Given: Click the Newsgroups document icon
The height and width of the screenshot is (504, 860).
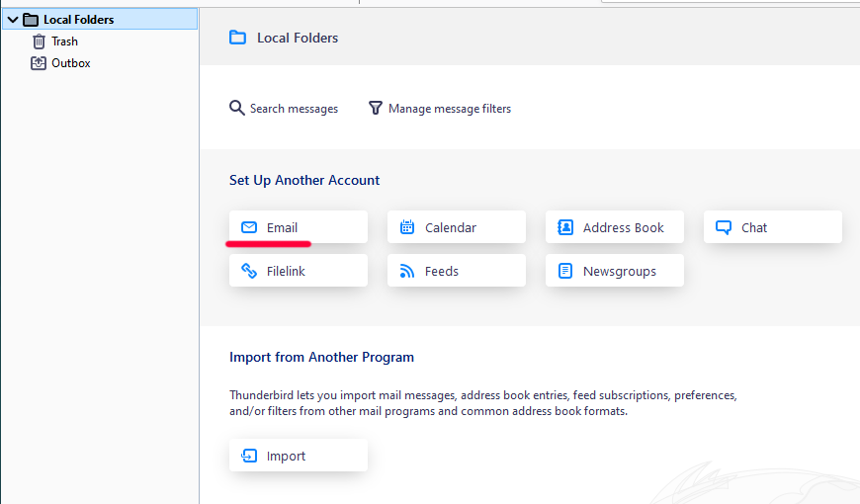Looking at the screenshot, I should click(565, 271).
